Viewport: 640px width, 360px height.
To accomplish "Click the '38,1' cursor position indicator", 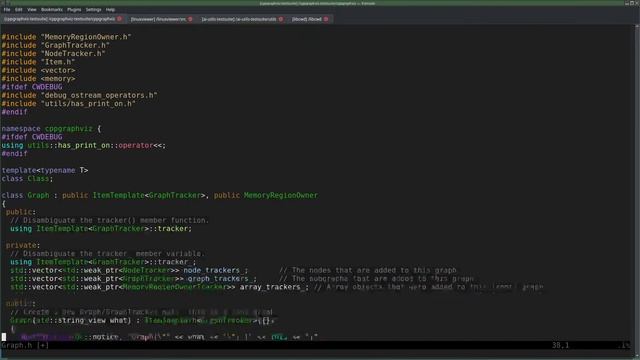I will pyautogui.click(x=560, y=345).
